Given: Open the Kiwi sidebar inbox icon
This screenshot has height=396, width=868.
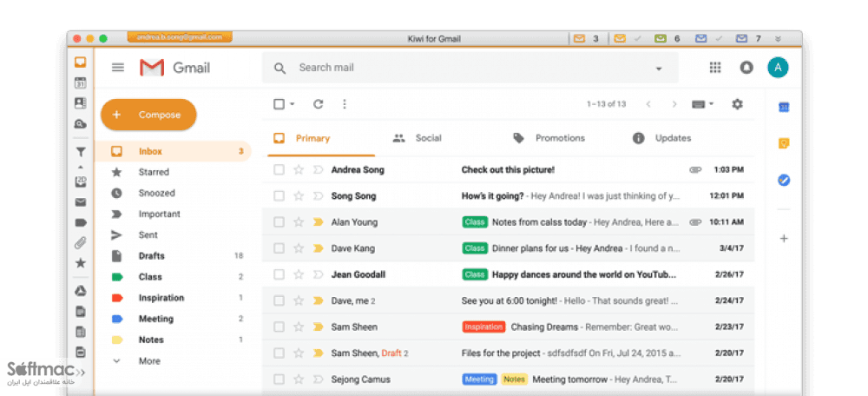Looking at the screenshot, I should pos(80,62).
